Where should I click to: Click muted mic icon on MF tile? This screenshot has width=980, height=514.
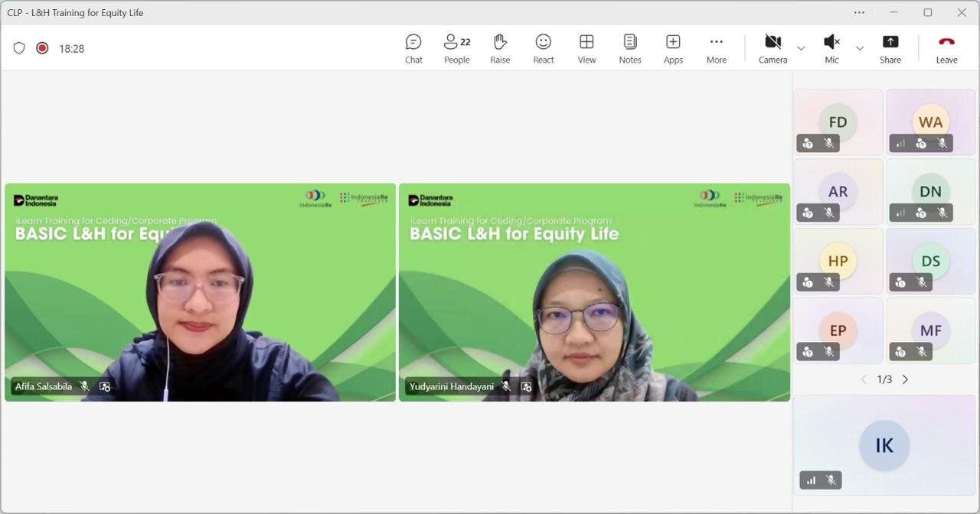[922, 352]
